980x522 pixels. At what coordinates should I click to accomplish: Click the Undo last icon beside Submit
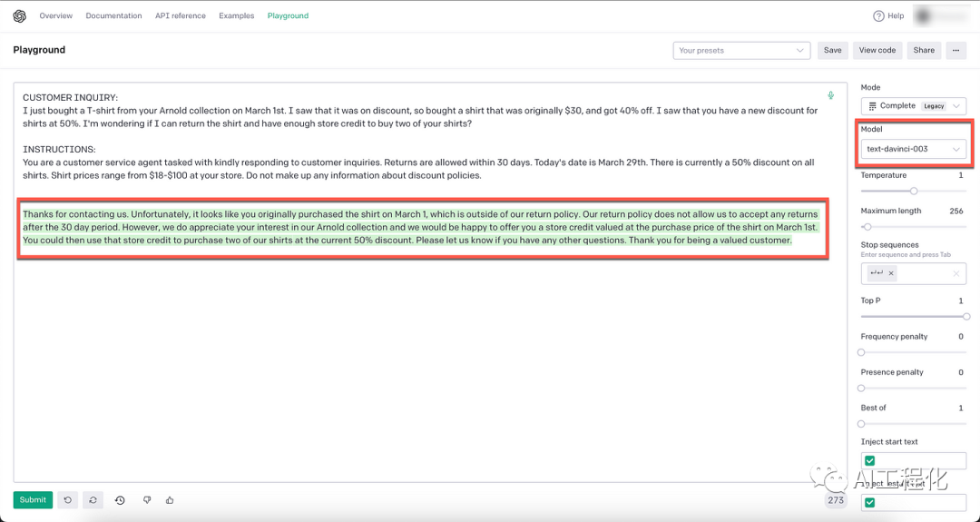pos(67,500)
